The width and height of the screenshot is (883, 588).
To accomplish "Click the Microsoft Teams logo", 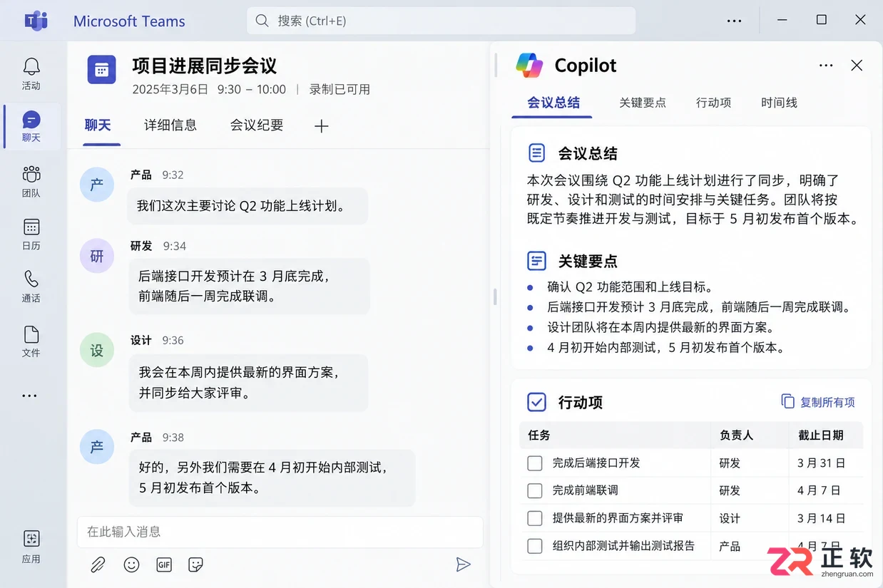I will (x=36, y=21).
